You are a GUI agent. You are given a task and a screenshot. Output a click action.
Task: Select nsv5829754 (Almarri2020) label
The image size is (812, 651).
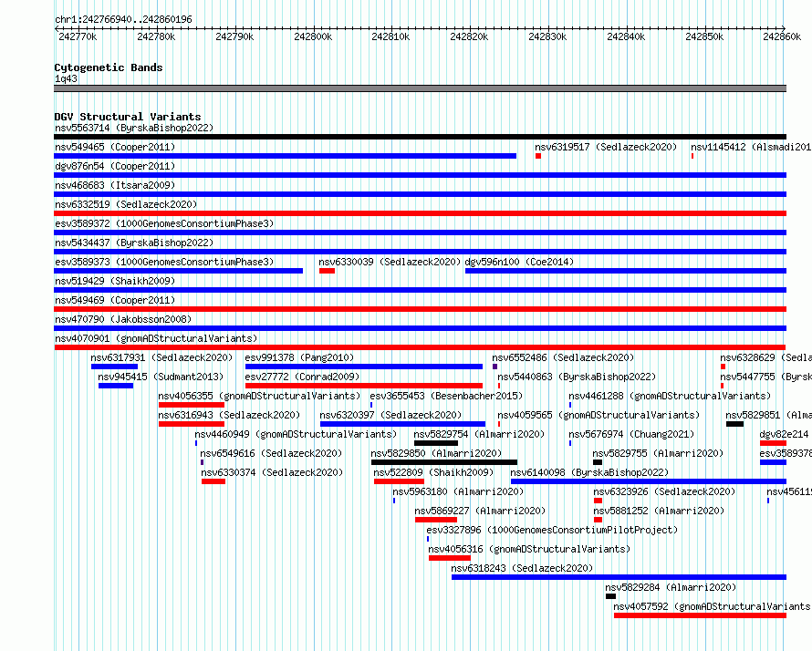coord(479,434)
